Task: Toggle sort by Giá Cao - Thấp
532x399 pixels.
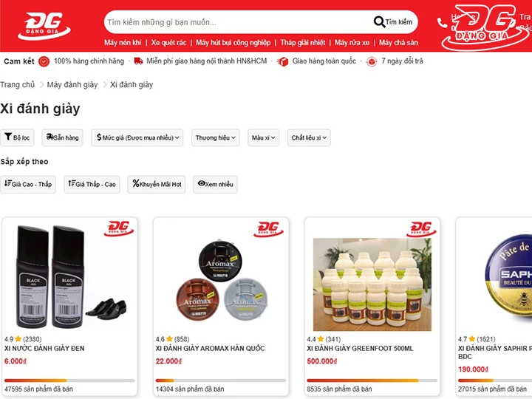Action: tap(28, 184)
